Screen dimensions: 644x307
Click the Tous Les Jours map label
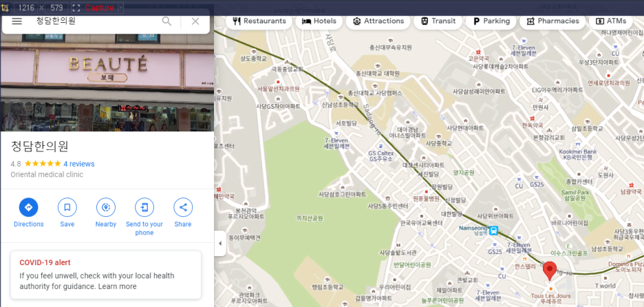point(550,298)
